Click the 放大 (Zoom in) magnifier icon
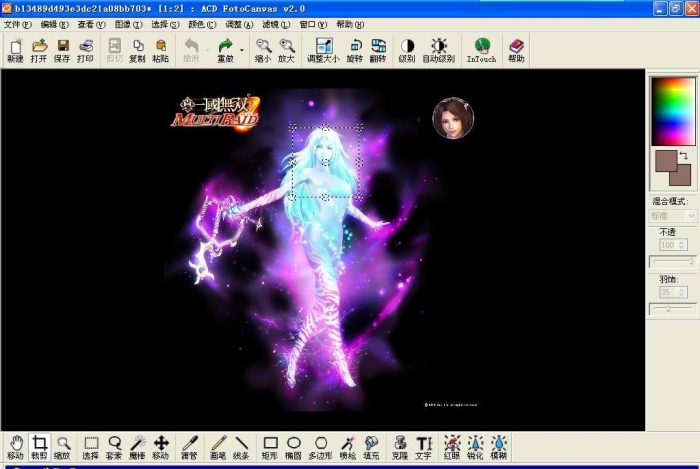This screenshot has height=469, width=700. click(x=287, y=50)
